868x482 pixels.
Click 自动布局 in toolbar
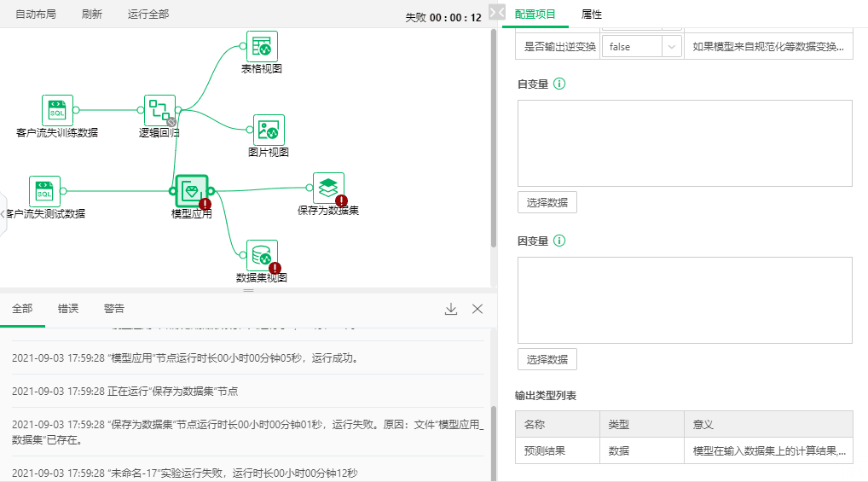[36, 14]
